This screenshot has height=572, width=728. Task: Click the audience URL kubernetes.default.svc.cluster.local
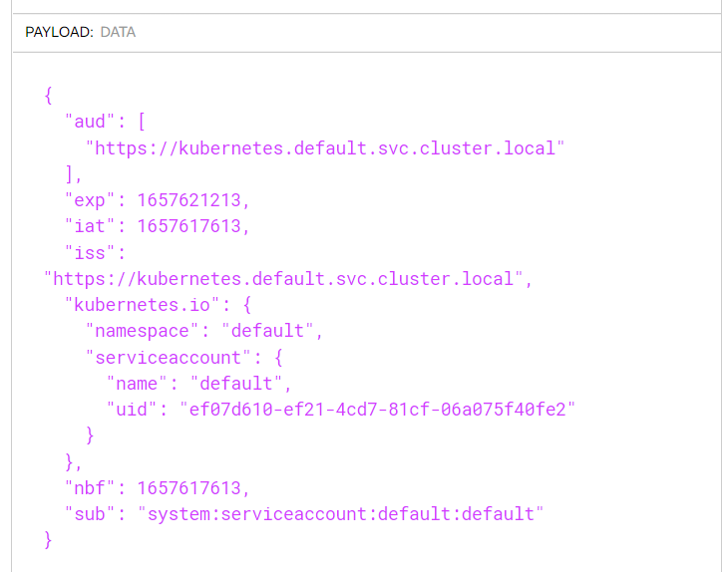325,148
